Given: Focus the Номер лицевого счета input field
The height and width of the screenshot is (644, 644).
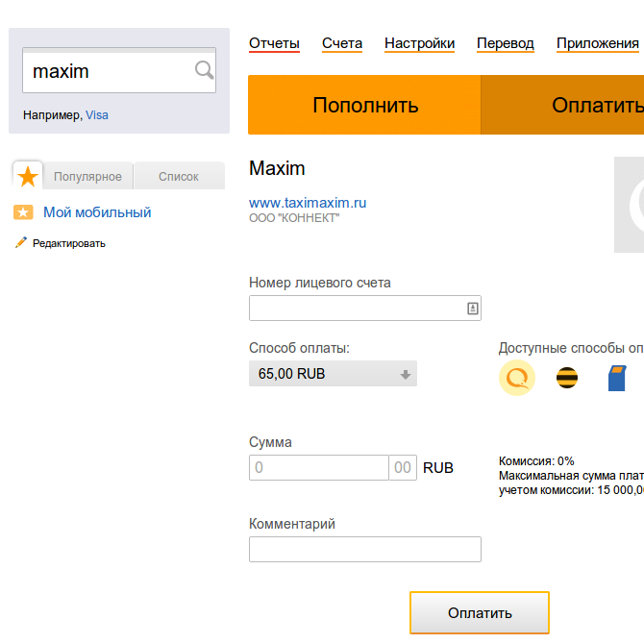Looking at the screenshot, I should 364,308.
